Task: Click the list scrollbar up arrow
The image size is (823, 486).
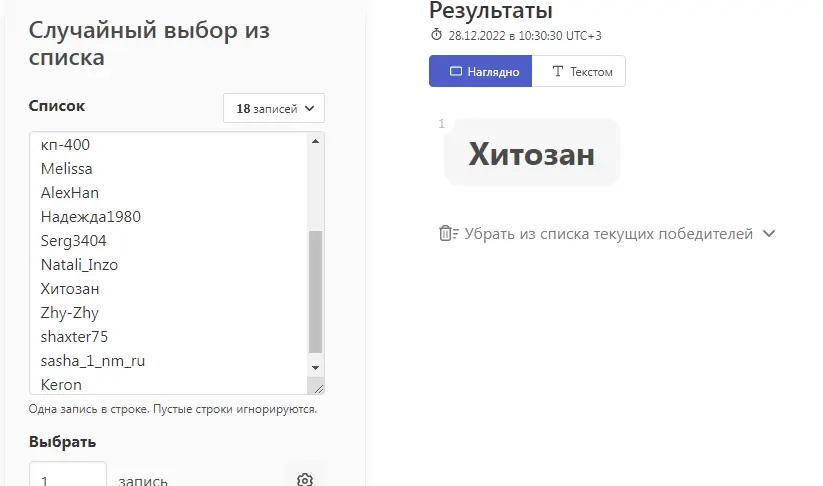Action: 315,141
